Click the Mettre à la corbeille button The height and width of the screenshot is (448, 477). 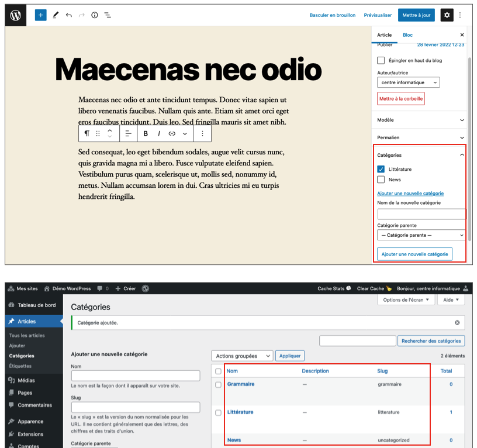click(401, 99)
